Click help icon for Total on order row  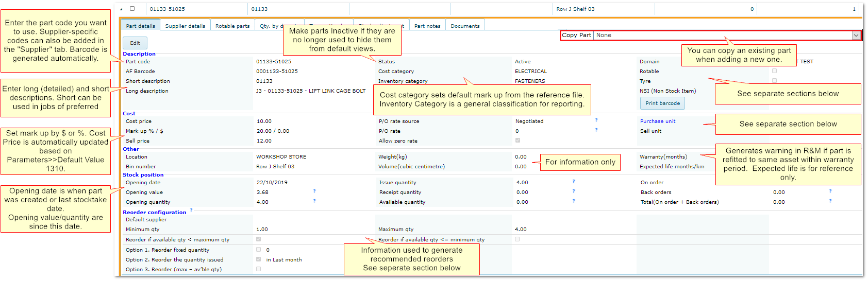coord(830,201)
